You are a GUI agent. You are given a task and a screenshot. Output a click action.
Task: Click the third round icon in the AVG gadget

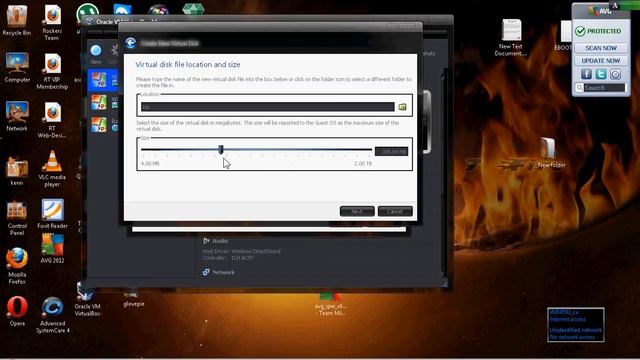pyautogui.click(x=616, y=74)
